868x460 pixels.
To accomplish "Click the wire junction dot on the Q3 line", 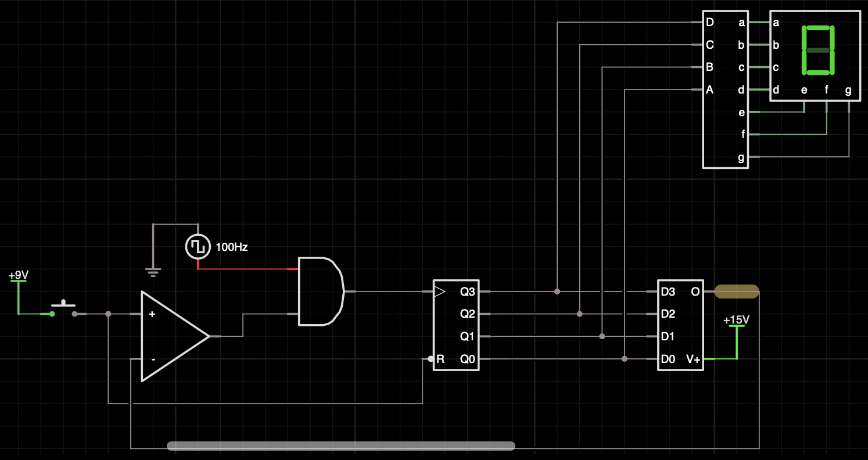I will pyautogui.click(x=557, y=292).
